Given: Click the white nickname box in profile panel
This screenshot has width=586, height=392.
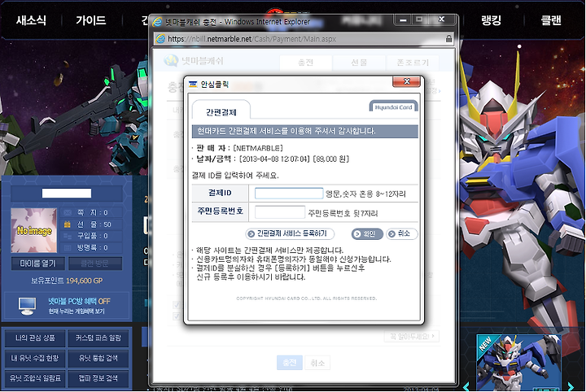Looking at the screenshot, I should 67,193.
